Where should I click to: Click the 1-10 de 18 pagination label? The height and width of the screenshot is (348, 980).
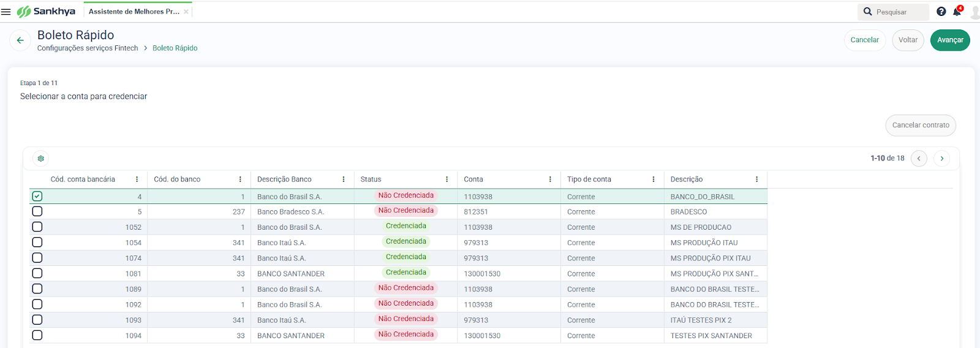point(888,158)
